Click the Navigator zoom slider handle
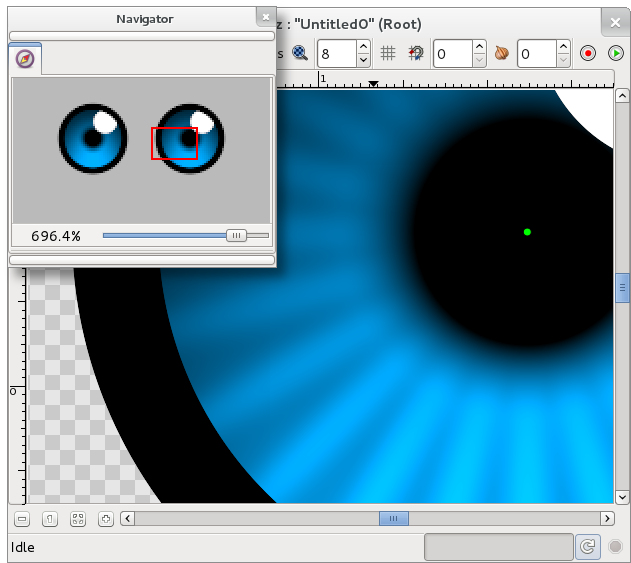The image size is (631, 563). [x=236, y=235]
